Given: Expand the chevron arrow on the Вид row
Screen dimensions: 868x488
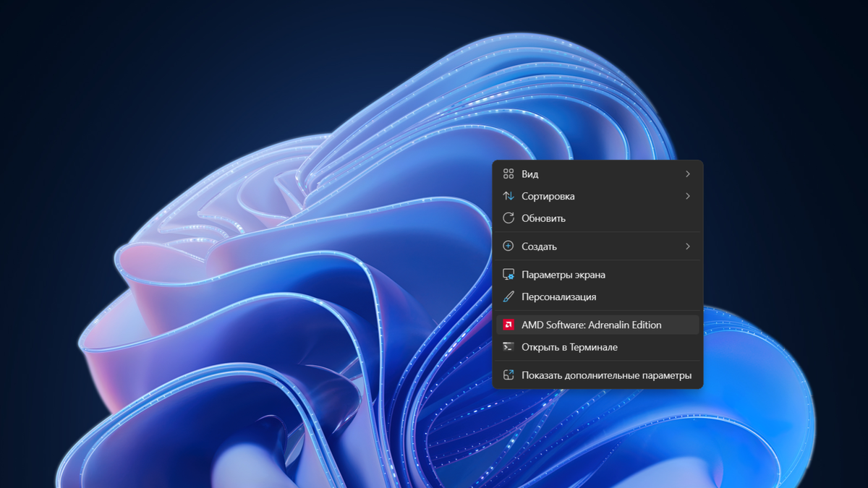Looking at the screenshot, I should pyautogui.click(x=688, y=174).
